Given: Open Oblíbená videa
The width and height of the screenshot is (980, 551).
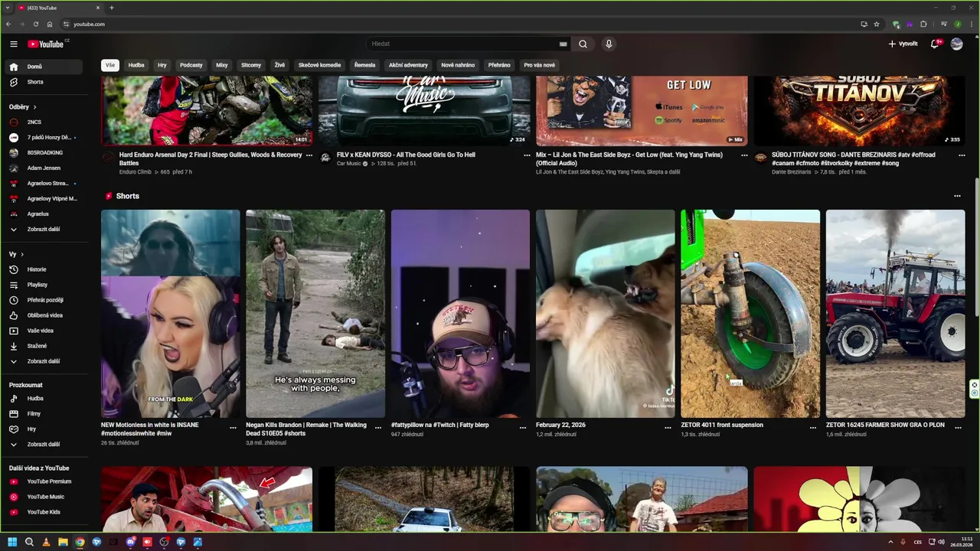Looking at the screenshot, I should tap(43, 315).
